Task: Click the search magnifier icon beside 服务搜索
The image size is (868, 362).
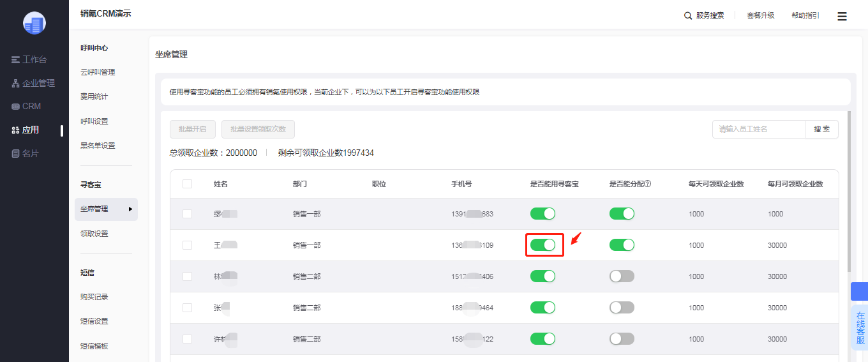Action: (688, 15)
